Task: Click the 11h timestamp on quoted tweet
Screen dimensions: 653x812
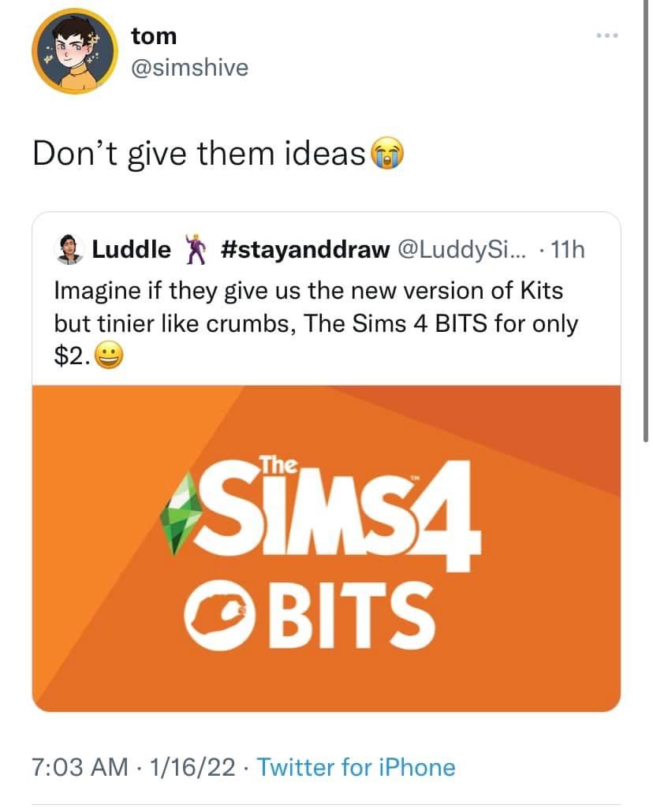Action: tap(568, 250)
